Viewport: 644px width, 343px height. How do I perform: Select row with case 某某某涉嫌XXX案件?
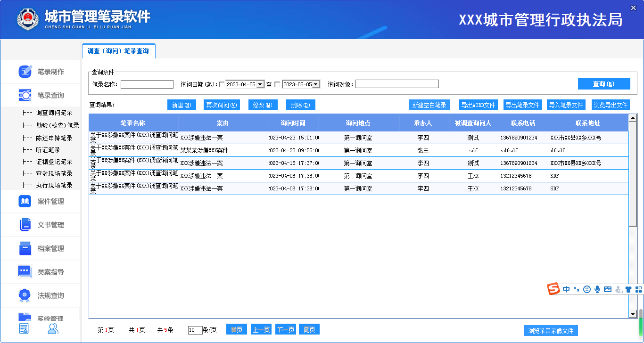(359, 150)
